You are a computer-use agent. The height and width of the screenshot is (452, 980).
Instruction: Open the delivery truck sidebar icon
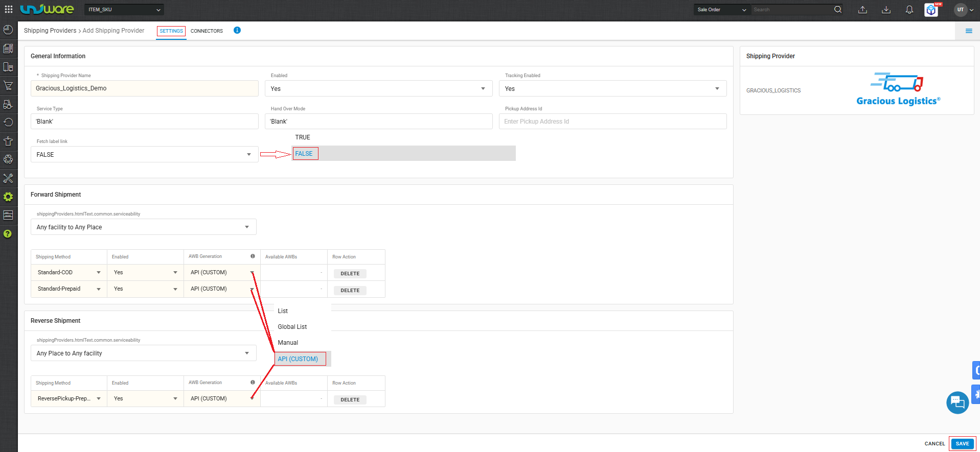tap(8, 67)
